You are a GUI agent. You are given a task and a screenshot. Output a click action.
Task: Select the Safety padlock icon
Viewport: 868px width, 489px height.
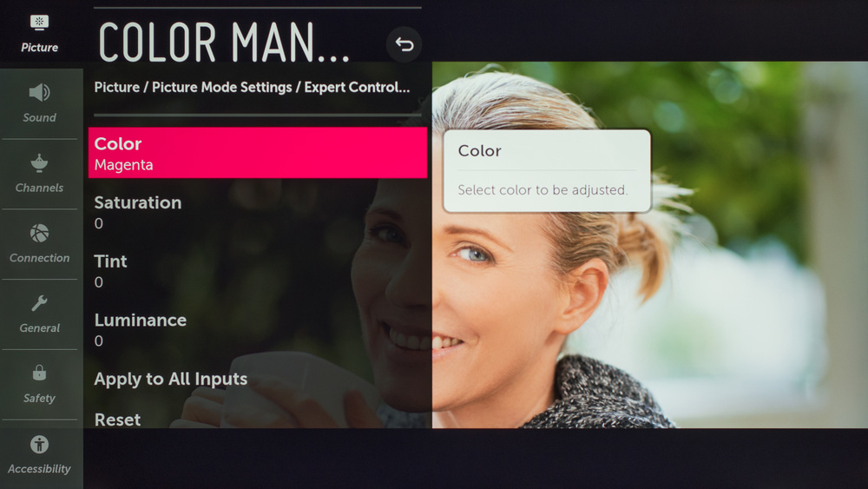pyautogui.click(x=39, y=372)
